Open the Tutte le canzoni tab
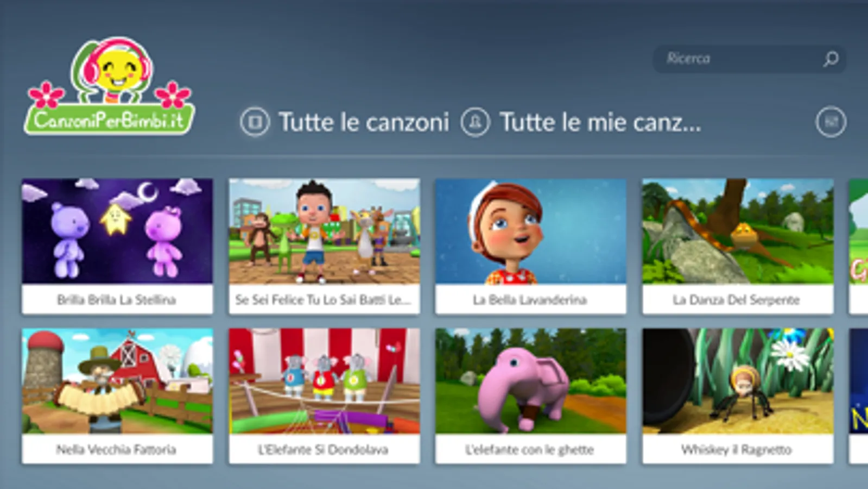 364,122
